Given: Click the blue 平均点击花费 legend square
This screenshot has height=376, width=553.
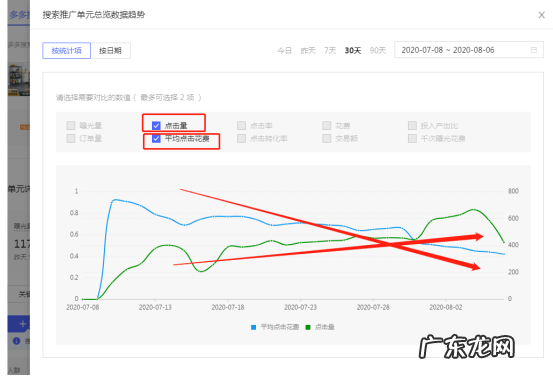Looking at the screenshot, I should 253,327.
